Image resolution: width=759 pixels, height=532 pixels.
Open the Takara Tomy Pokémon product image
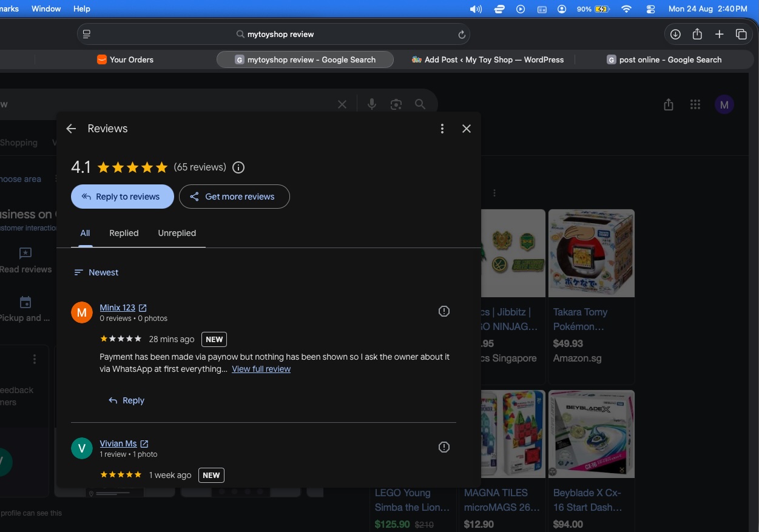coord(592,253)
